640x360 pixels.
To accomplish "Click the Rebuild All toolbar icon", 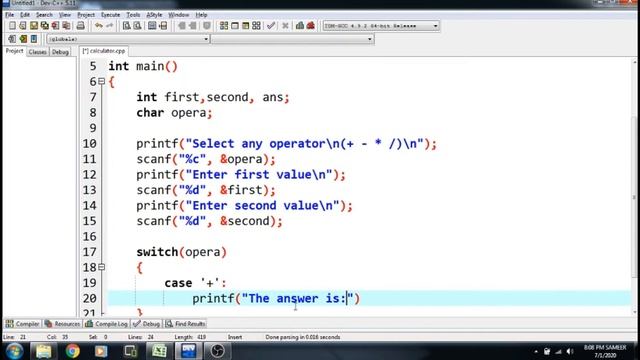I will 256,26.
